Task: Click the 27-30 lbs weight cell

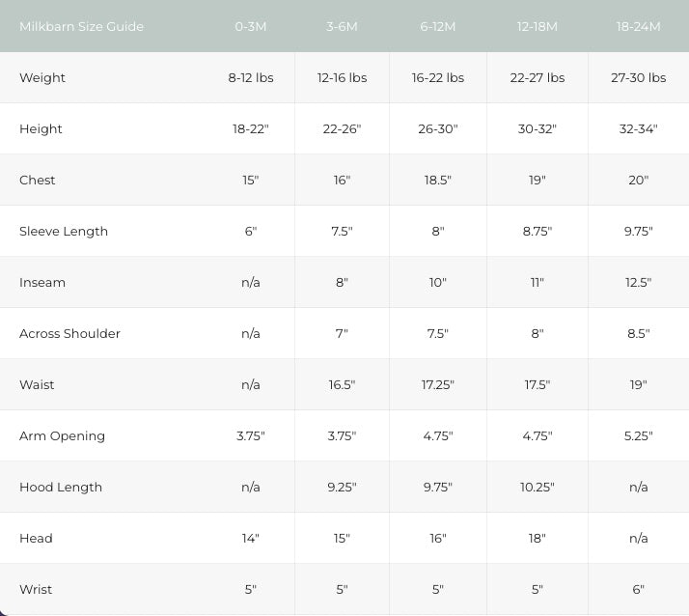Action: pyautogui.click(x=638, y=78)
